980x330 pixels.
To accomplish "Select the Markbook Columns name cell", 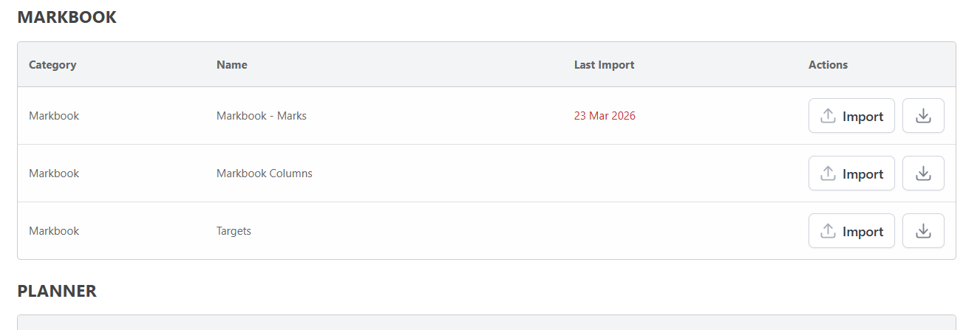I will click(x=264, y=173).
